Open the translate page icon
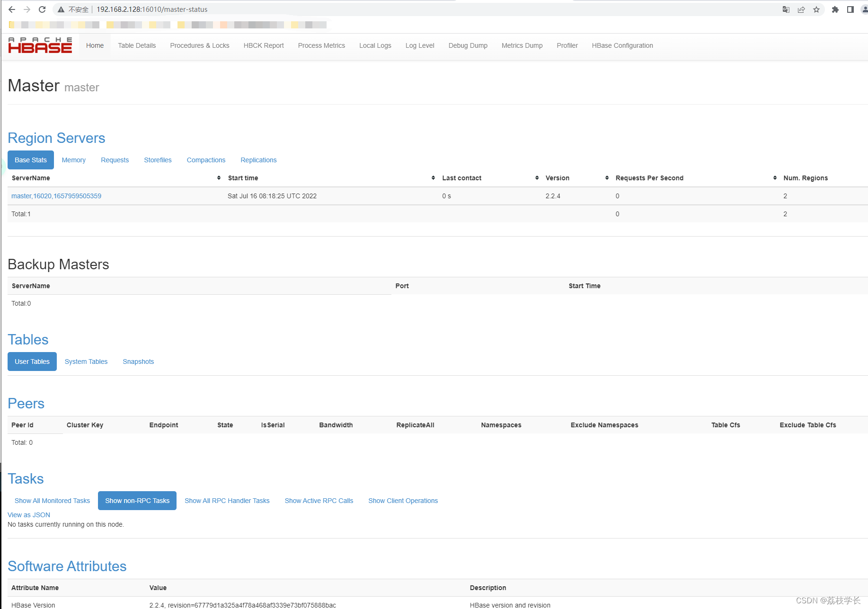The height and width of the screenshot is (609, 868). tap(786, 9)
